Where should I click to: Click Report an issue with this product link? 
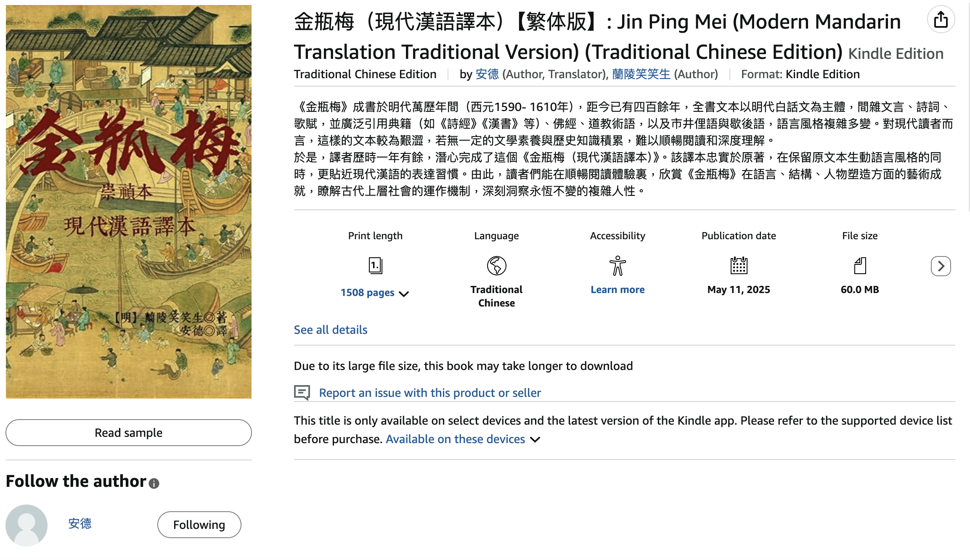pyautogui.click(x=430, y=393)
